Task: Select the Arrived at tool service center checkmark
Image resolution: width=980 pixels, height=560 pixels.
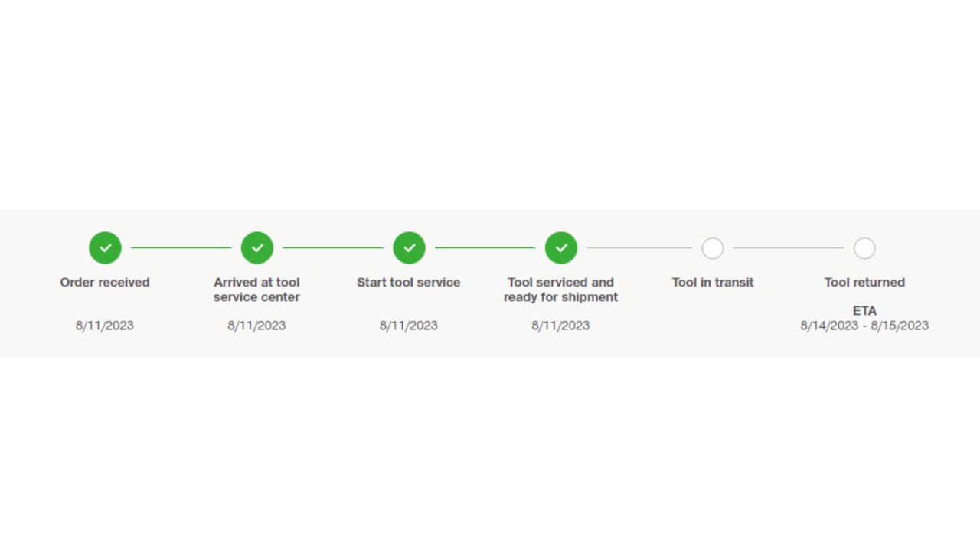Action: 257,248
